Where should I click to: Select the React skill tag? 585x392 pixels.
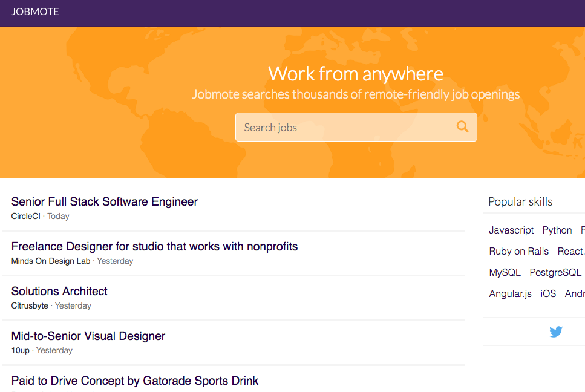click(571, 252)
